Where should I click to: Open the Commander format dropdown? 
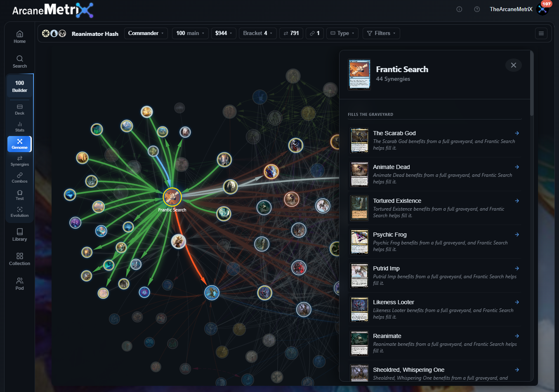[x=146, y=33]
